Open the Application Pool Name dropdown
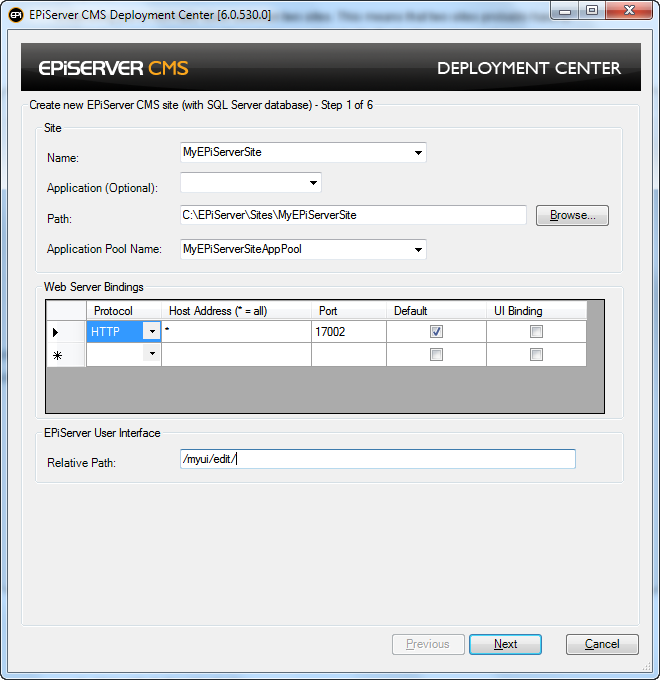660x680 pixels. coord(417,249)
